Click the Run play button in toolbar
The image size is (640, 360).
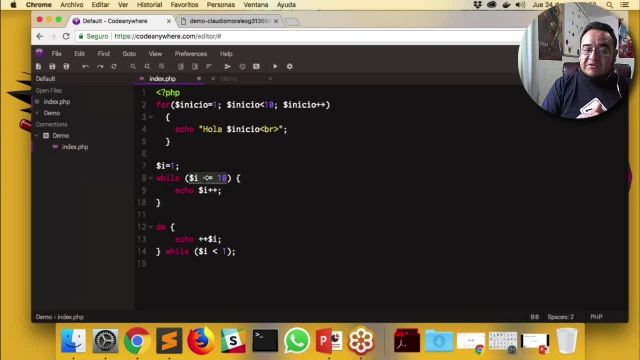(x=275, y=66)
